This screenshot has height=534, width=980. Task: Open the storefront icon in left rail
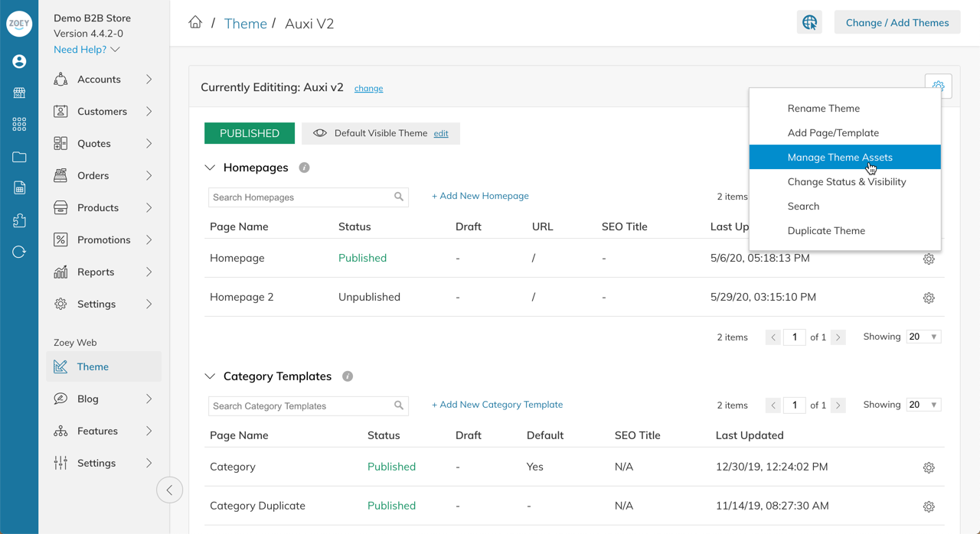click(19, 93)
